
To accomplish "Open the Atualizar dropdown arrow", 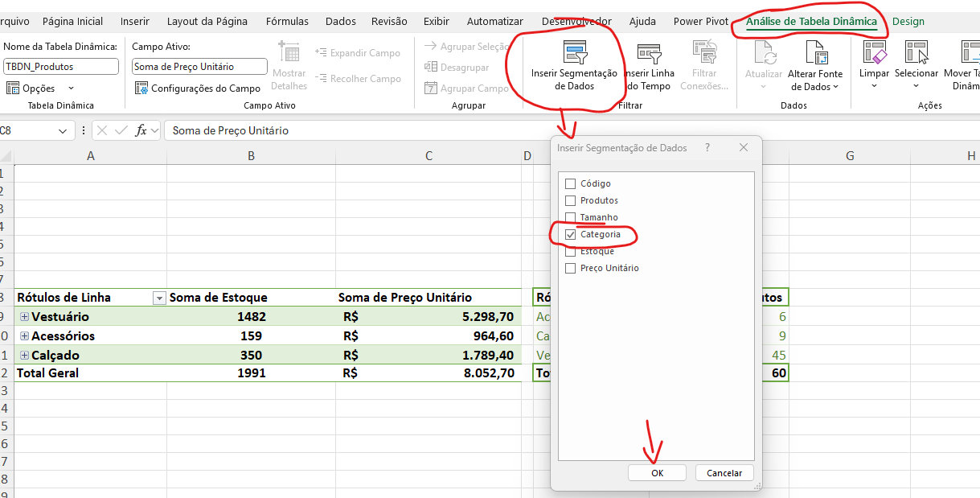I will (764, 86).
